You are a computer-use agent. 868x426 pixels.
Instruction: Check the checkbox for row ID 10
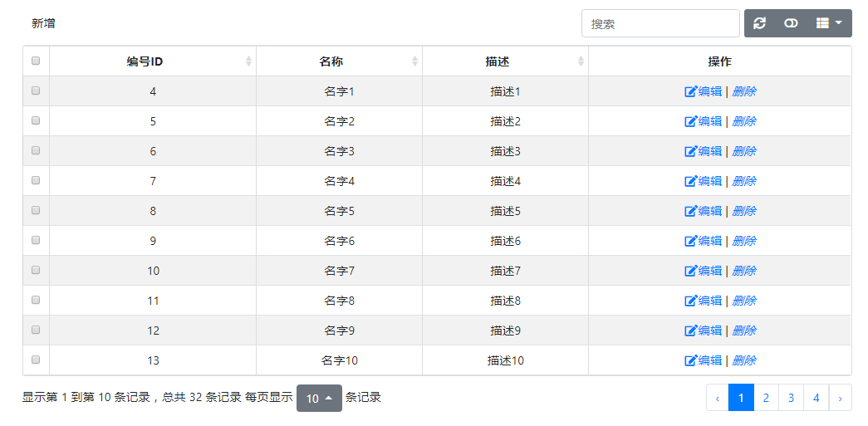point(36,270)
